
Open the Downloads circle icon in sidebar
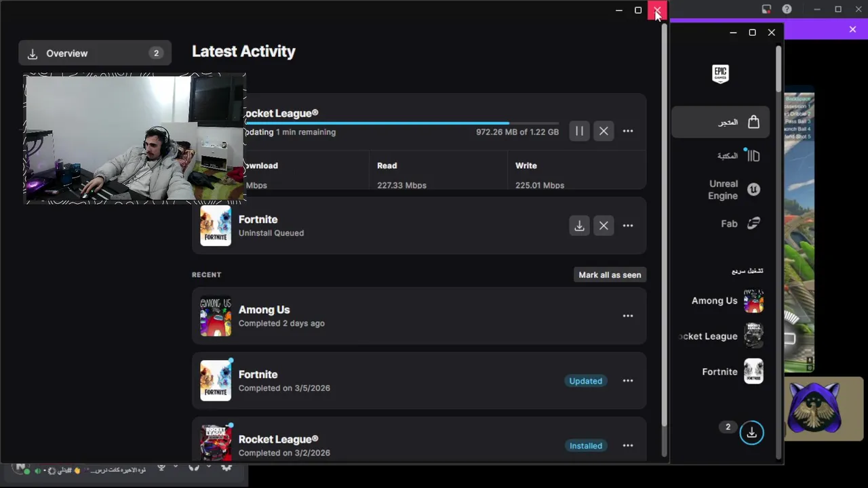click(x=751, y=432)
